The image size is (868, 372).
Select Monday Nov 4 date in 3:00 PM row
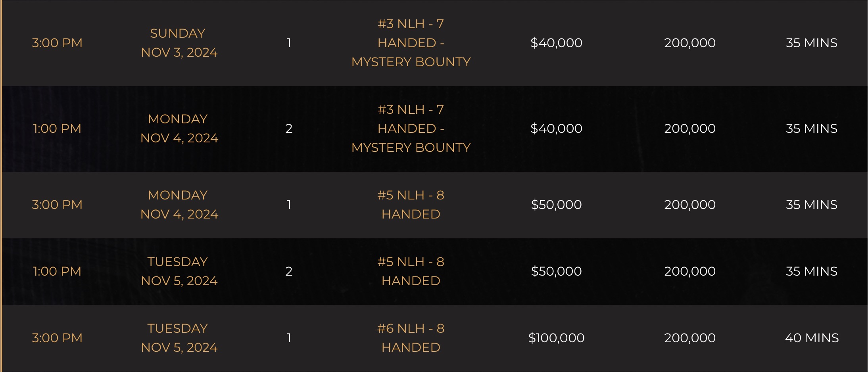pyautogui.click(x=179, y=205)
